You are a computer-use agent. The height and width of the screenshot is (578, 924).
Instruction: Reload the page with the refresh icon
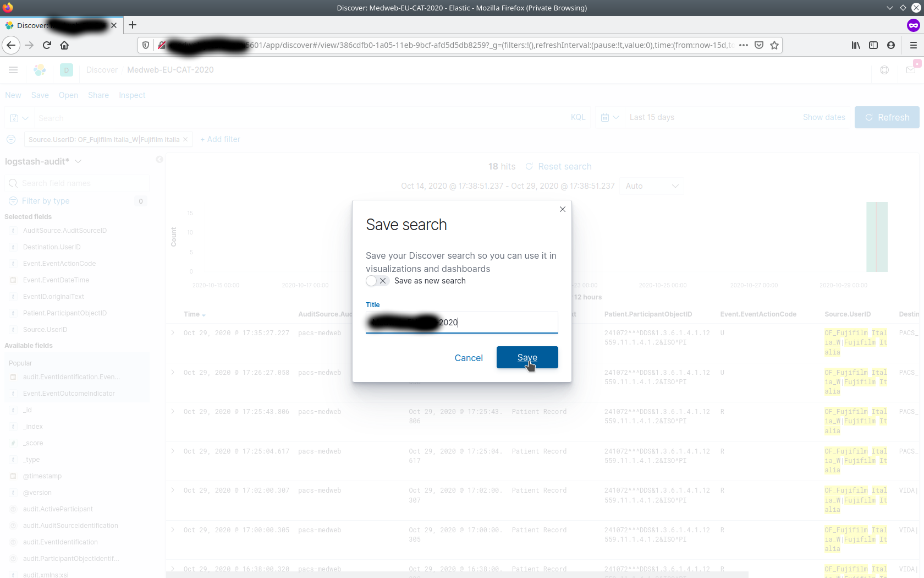[47, 45]
